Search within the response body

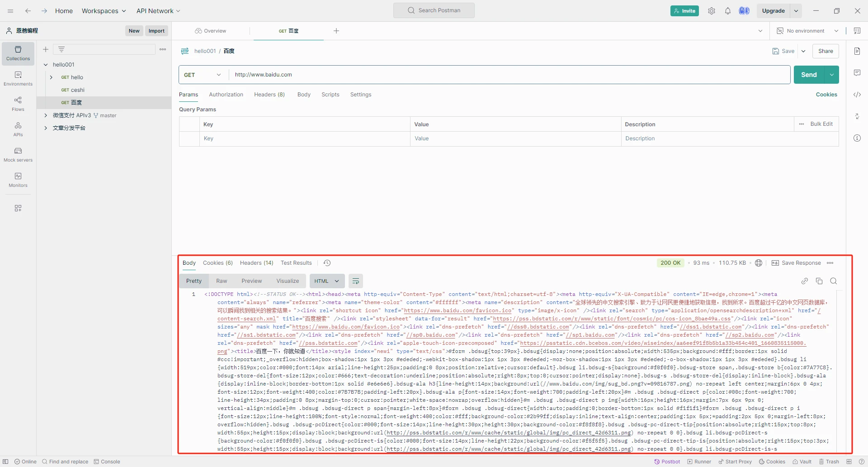tap(834, 281)
